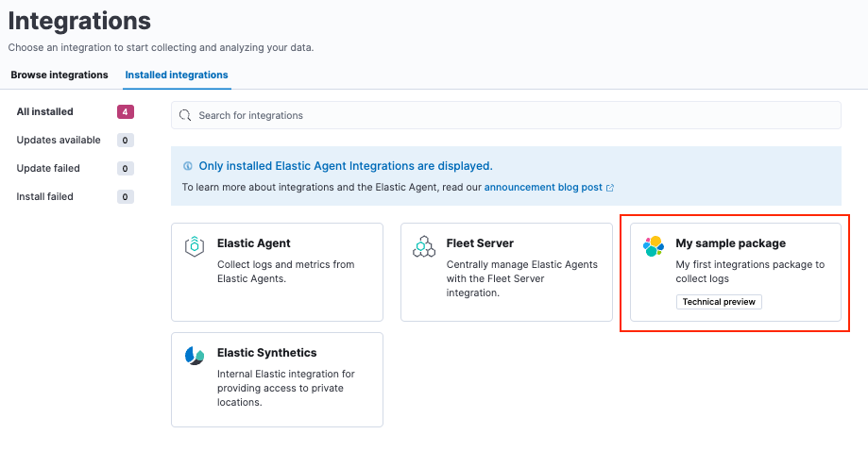Focus the Search for integrations field
This screenshot has height=451, width=868.
coord(510,115)
